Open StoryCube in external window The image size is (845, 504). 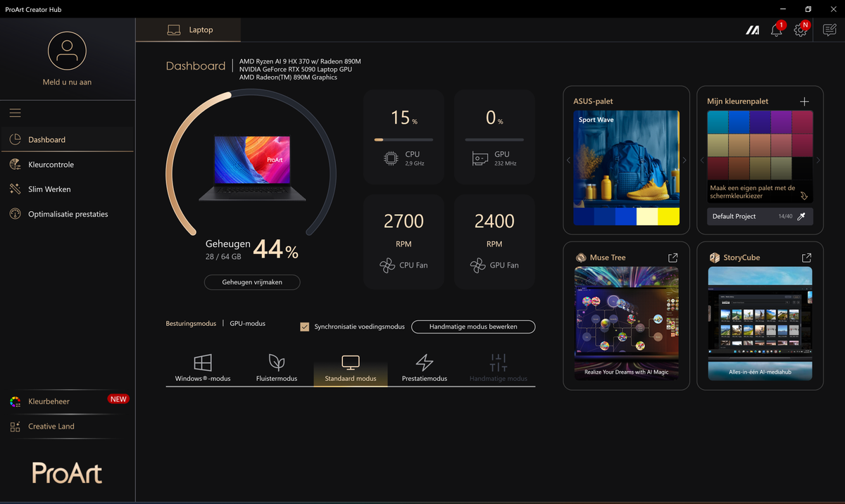click(x=806, y=258)
